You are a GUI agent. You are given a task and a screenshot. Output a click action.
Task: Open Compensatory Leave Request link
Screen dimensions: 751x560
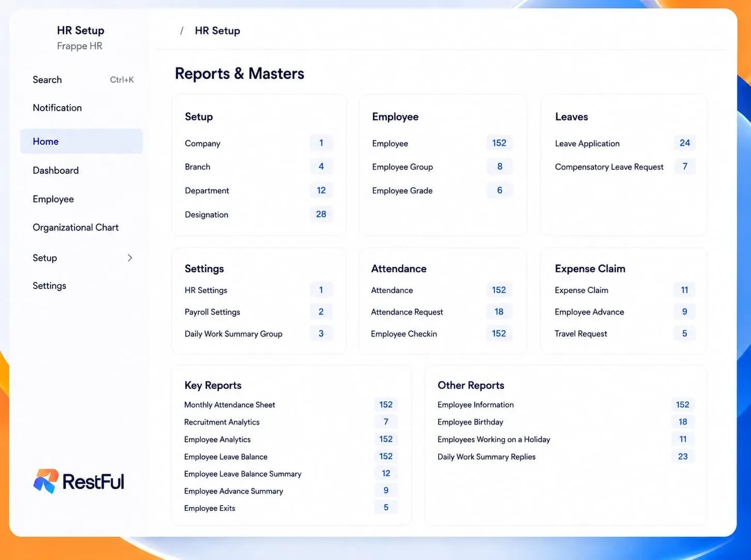click(609, 167)
